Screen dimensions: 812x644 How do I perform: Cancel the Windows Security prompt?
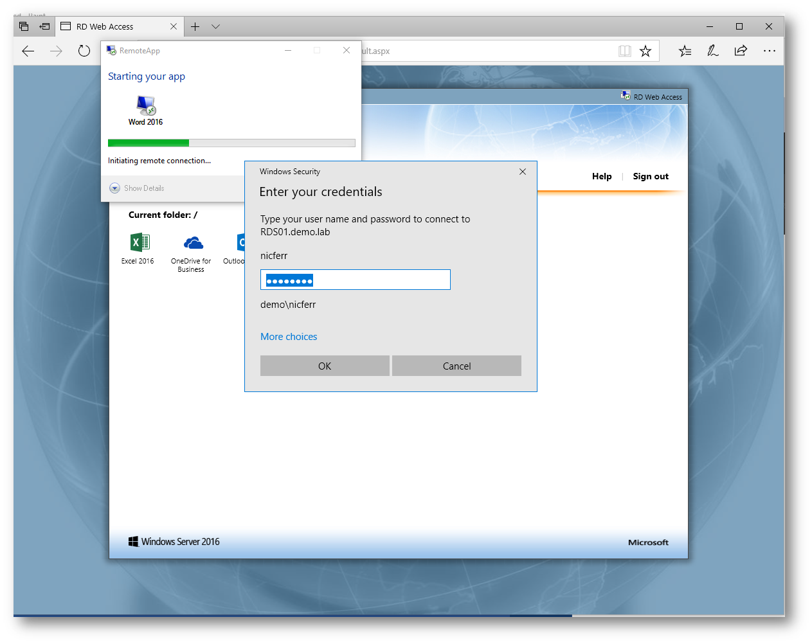coord(456,366)
